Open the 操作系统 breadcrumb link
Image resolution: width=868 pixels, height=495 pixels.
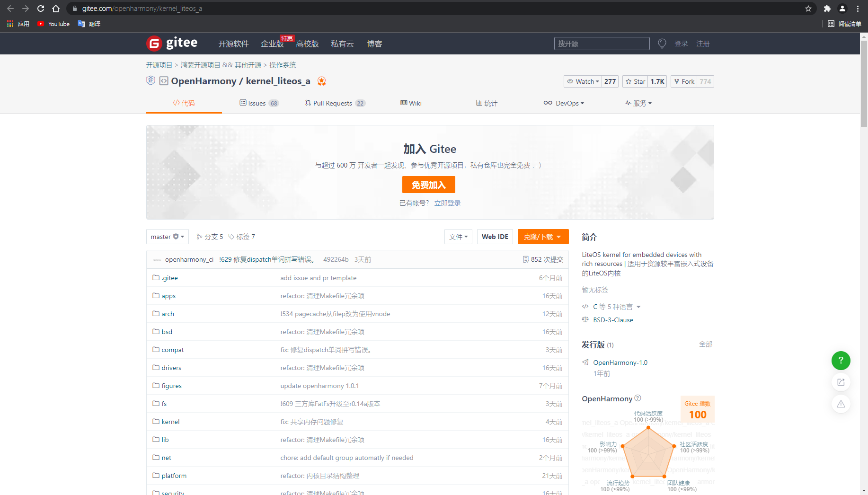283,65
